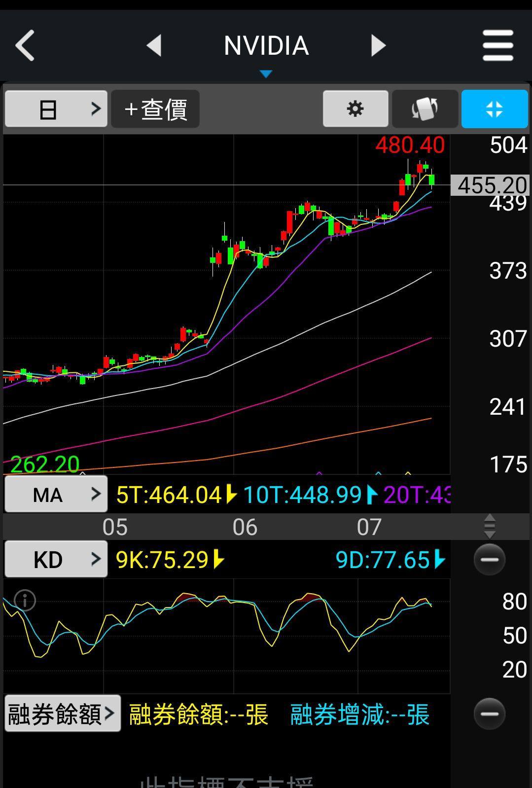Go to next stock with right triangle
Screen dimensions: 532x788
[x=378, y=45]
